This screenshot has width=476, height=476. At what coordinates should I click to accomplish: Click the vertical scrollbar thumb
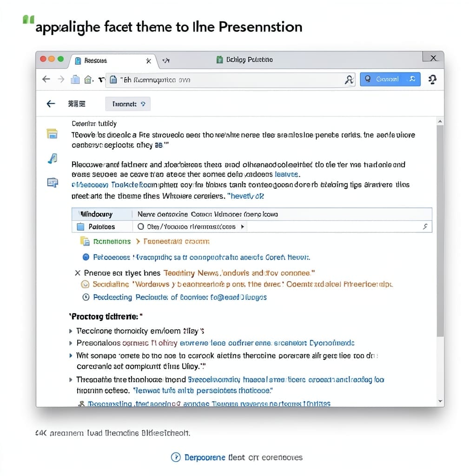[440, 231]
